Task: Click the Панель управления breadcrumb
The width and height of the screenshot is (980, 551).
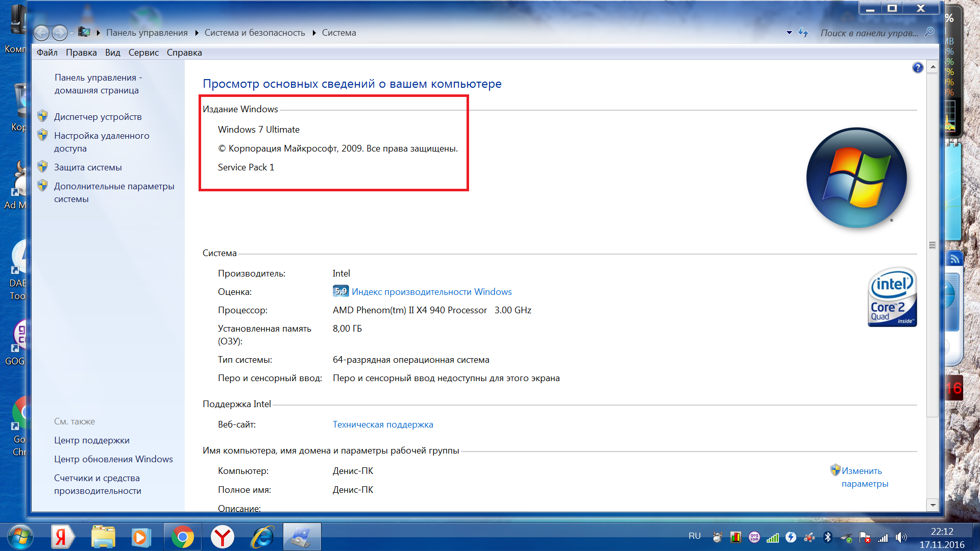Action: tap(147, 33)
